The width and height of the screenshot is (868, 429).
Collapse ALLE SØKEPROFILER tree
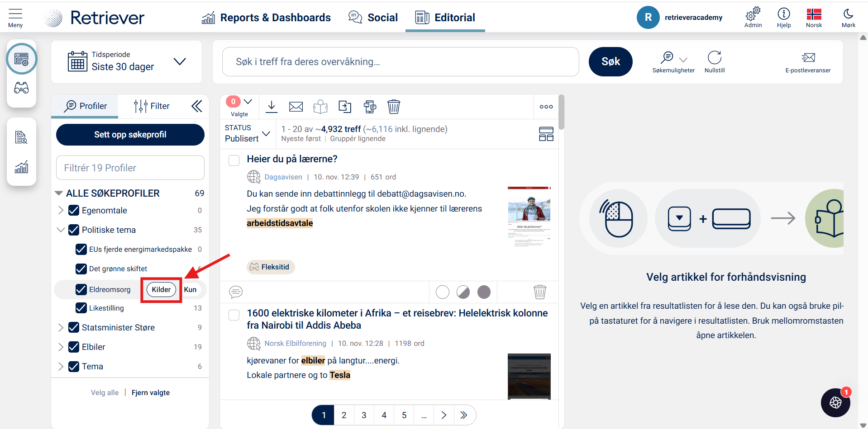coord(59,193)
